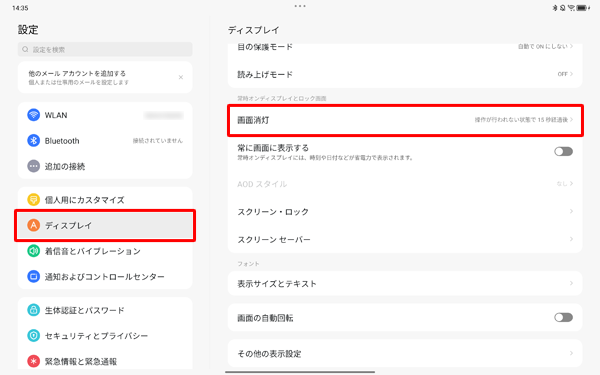Select 着信音とバイブレーション in sidebar
This screenshot has width=600, height=375.
pos(105,251)
